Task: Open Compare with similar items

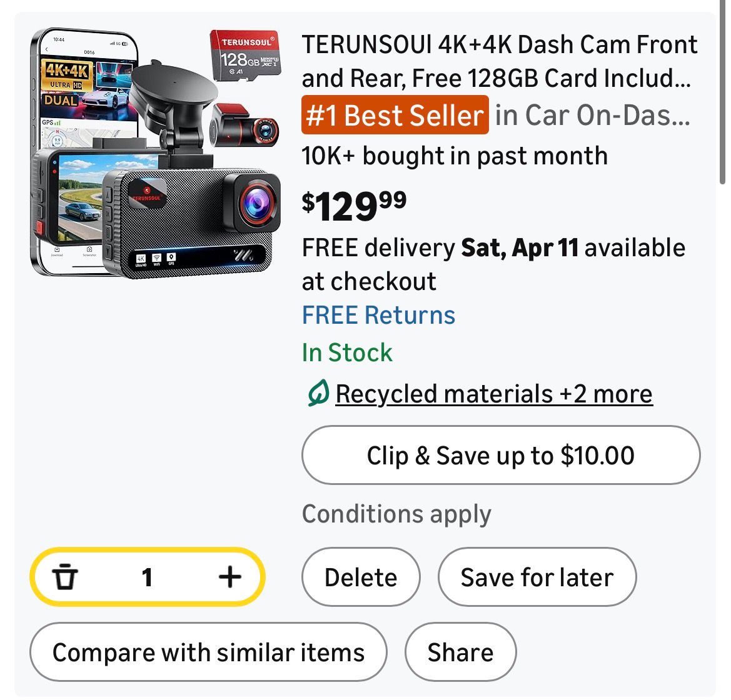Action: coord(208,652)
